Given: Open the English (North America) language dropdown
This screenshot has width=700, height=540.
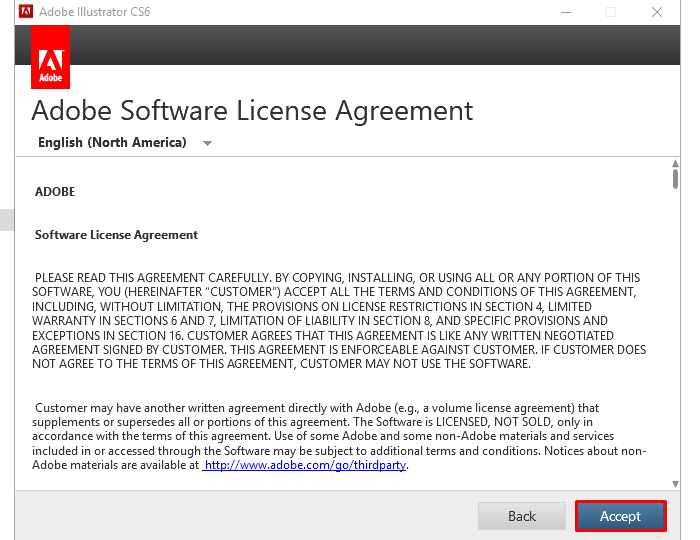Looking at the screenshot, I should [112, 143].
